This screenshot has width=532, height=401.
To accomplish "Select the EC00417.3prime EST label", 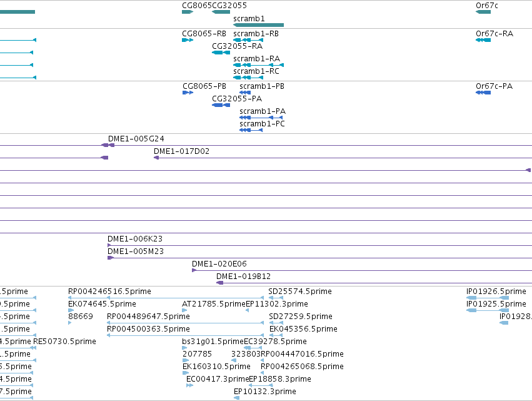I will (x=218, y=379).
